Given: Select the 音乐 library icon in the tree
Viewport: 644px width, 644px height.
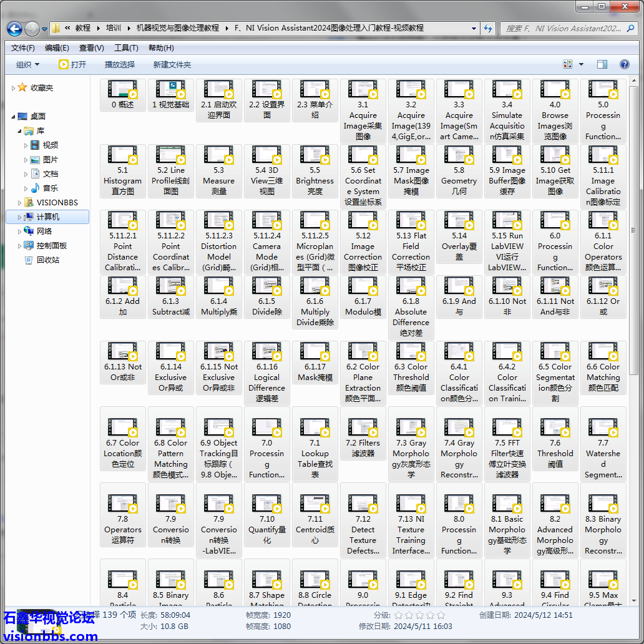Looking at the screenshot, I should 36,188.
